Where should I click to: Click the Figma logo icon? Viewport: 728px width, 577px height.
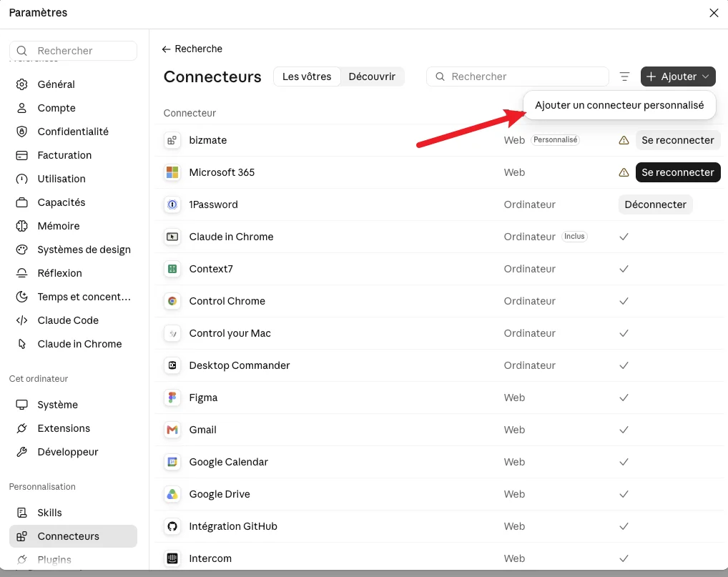172,398
